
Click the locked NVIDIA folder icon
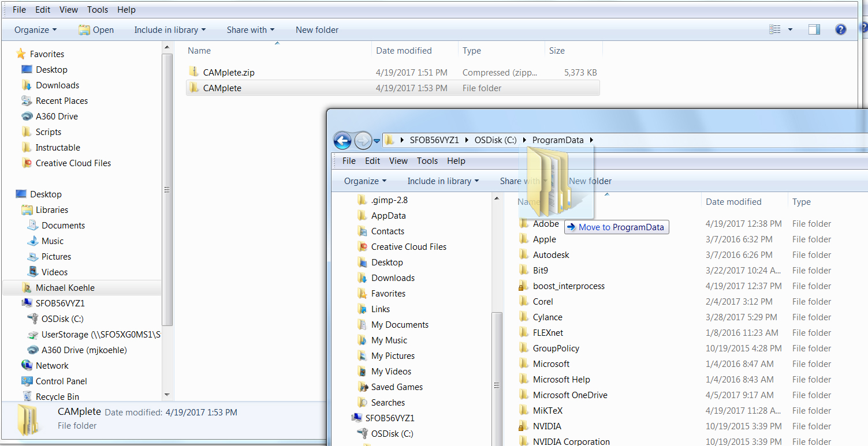[x=523, y=426]
